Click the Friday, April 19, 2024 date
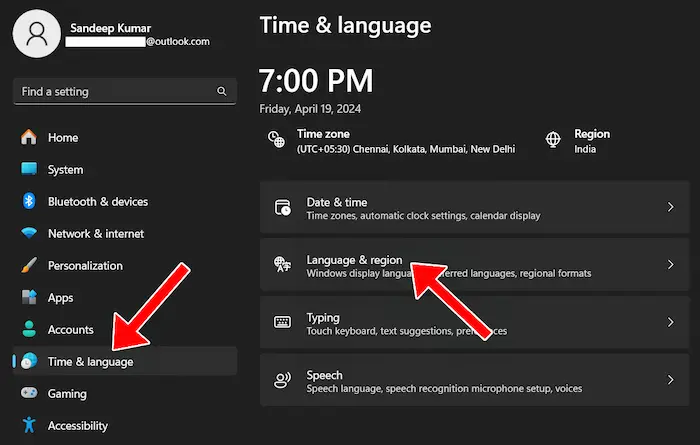The image size is (700, 445). (x=310, y=109)
